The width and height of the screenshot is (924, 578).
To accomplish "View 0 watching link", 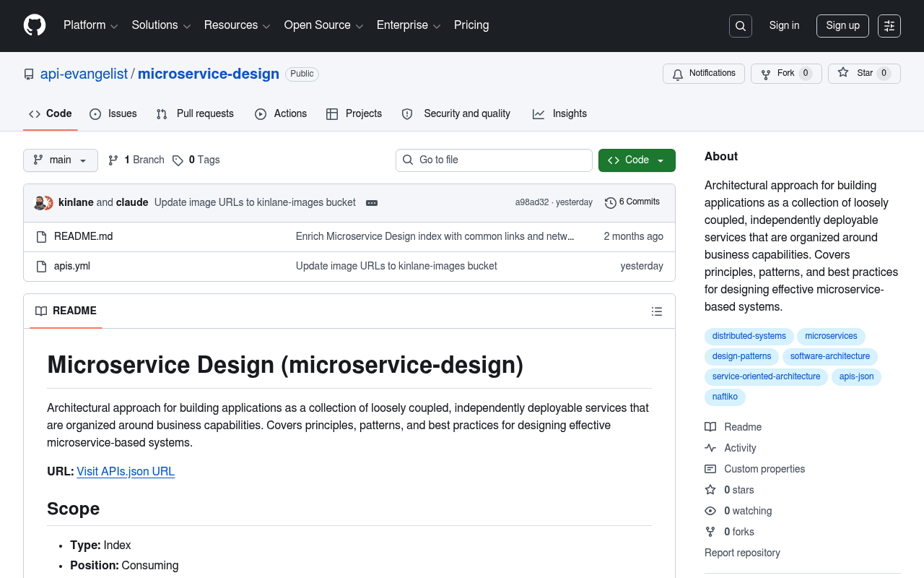I will 738,511.
